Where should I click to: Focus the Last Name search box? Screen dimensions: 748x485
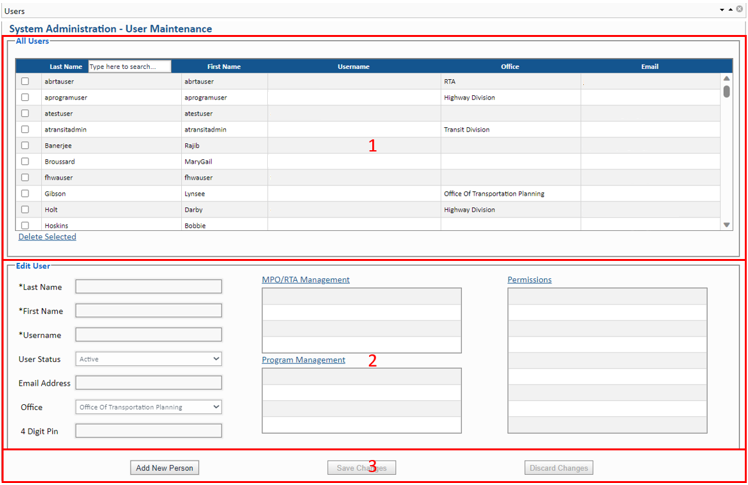[x=129, y=67]
